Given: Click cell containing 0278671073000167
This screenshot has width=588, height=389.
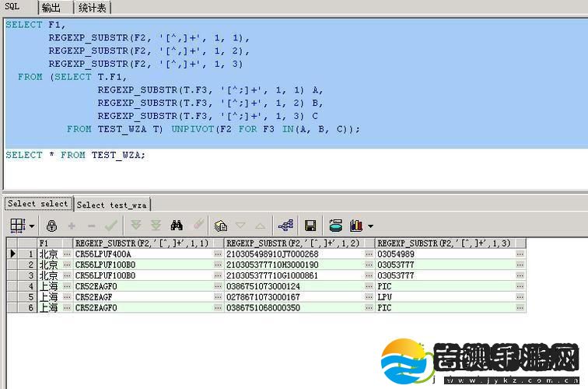Looking at the screenshot, I should coord(293,297).
